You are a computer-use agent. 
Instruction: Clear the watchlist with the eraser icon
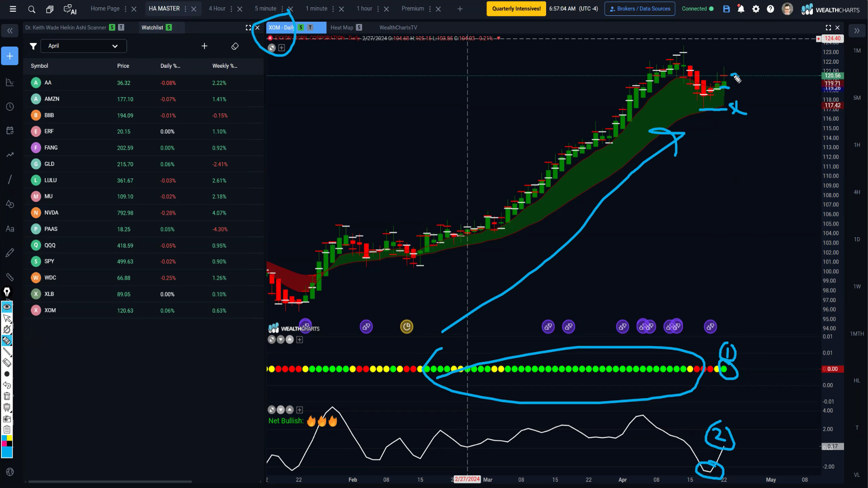tap(235, 46)
